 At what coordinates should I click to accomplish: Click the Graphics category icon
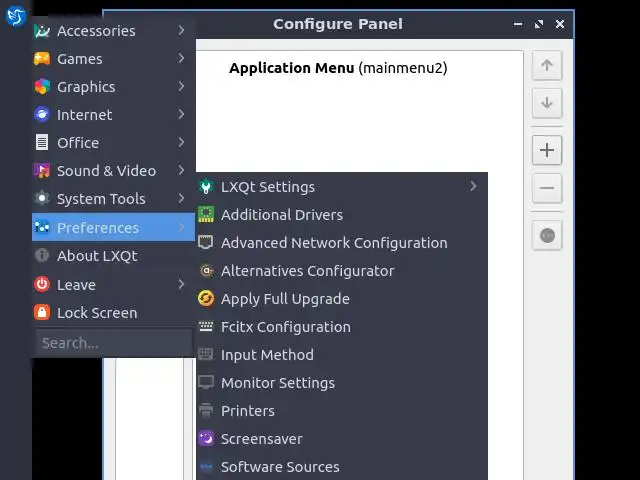42,87
